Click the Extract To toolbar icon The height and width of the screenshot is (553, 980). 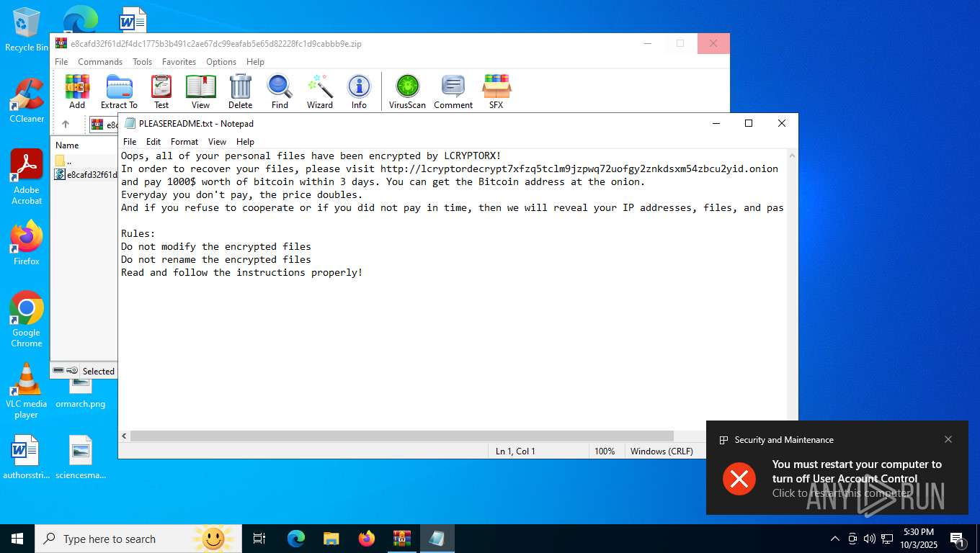click(119, 91)
